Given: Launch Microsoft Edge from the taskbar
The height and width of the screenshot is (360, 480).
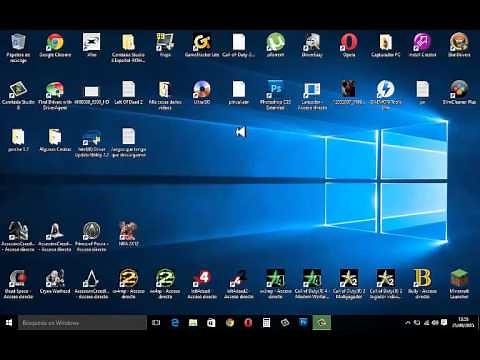Looking at the screenshot, I should [175, 323].
